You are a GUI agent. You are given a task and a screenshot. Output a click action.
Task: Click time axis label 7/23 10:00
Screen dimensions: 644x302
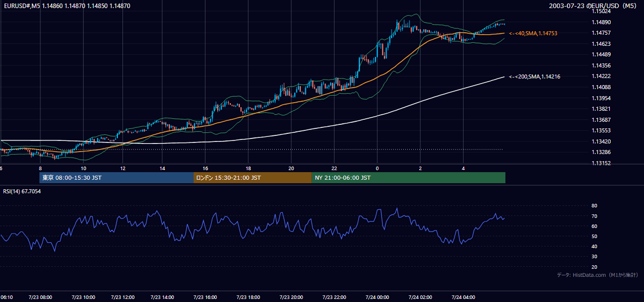click(82, 297)
